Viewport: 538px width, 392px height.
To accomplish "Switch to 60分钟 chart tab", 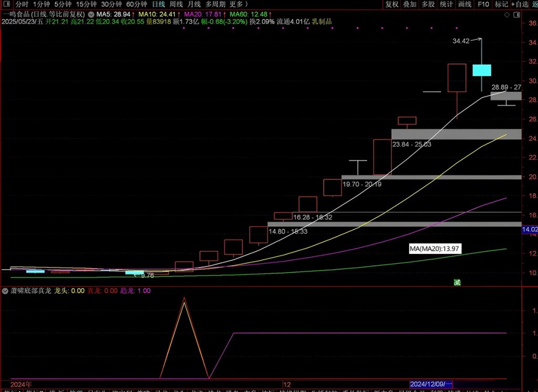I will coord(137,4).
